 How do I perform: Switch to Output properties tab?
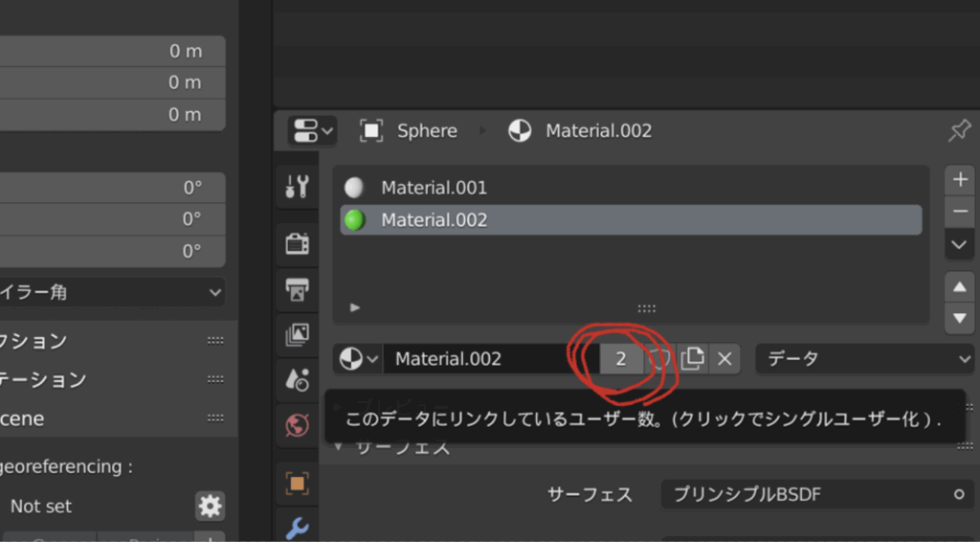click(x=297, y=288)
